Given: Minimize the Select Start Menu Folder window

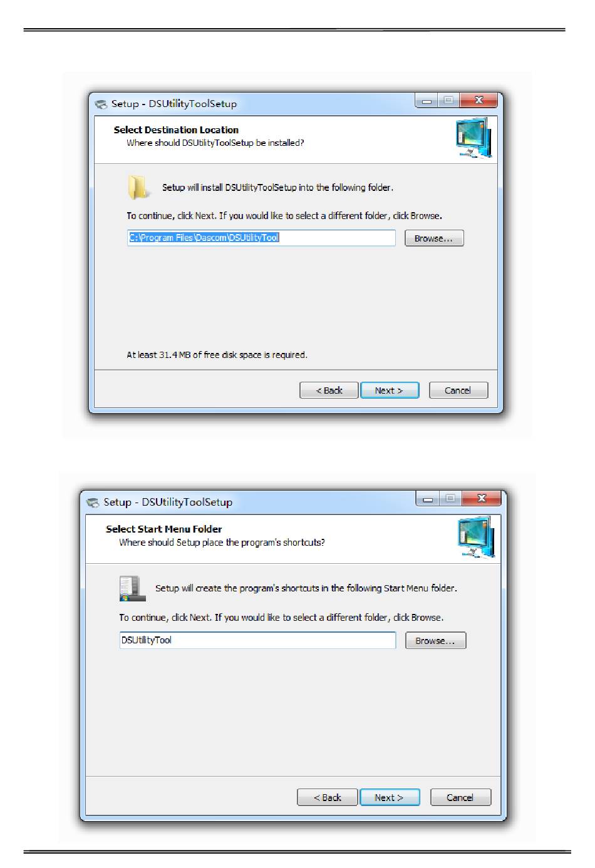Looking at the screenshot, I should coord(428,499).
